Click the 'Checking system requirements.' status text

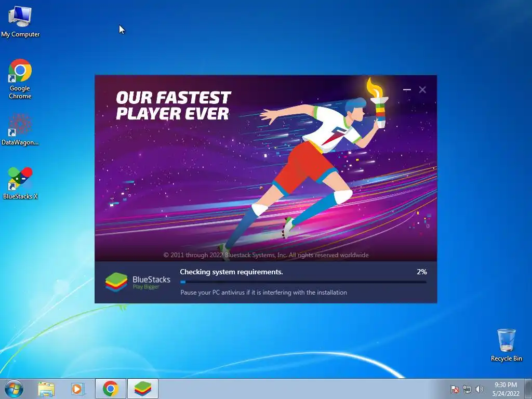tap(231, 272)
